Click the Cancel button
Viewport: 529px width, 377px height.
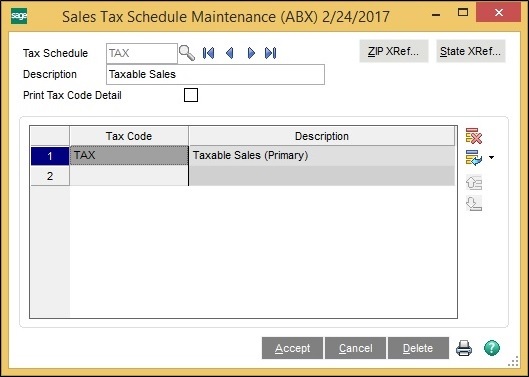click(x=355, y=348)
